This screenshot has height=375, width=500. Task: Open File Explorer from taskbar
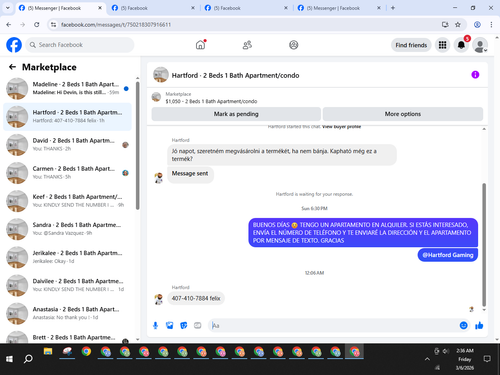click(x=48, y=352)
